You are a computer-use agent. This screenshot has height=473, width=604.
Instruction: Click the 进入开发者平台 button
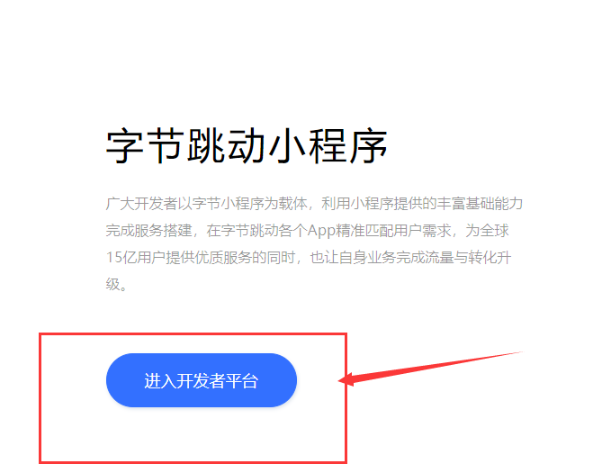(x=201, y=380)
